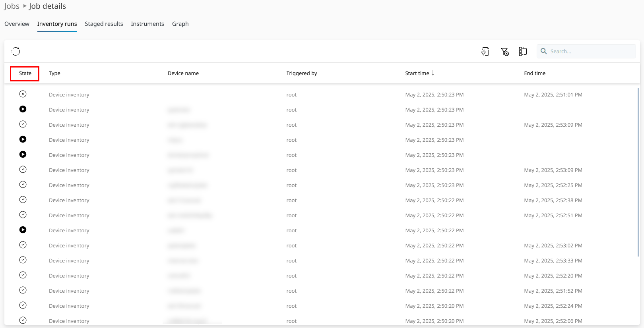Open the filter page icon in toolbar
The height and width of the screenshot is (328, 644).
point(485,52)
